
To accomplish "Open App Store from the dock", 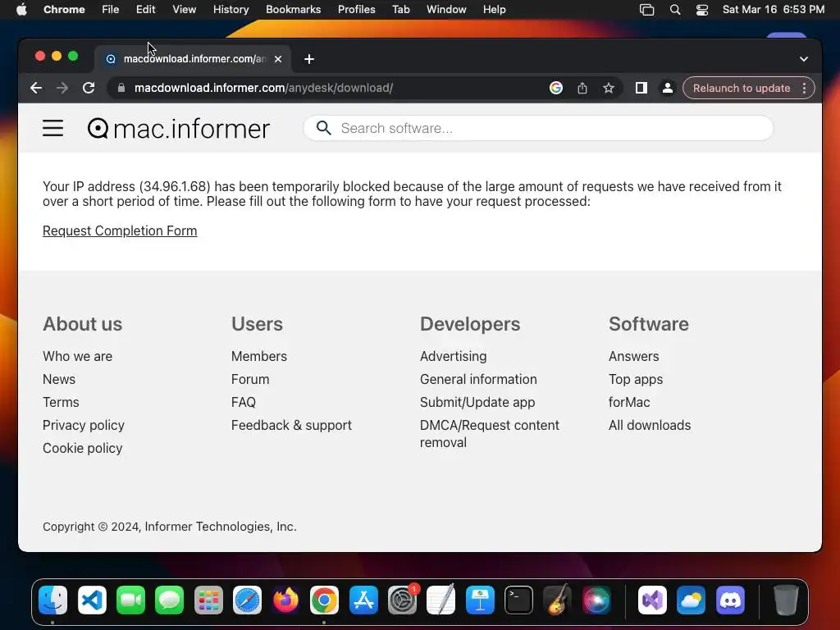I will 363,600.
